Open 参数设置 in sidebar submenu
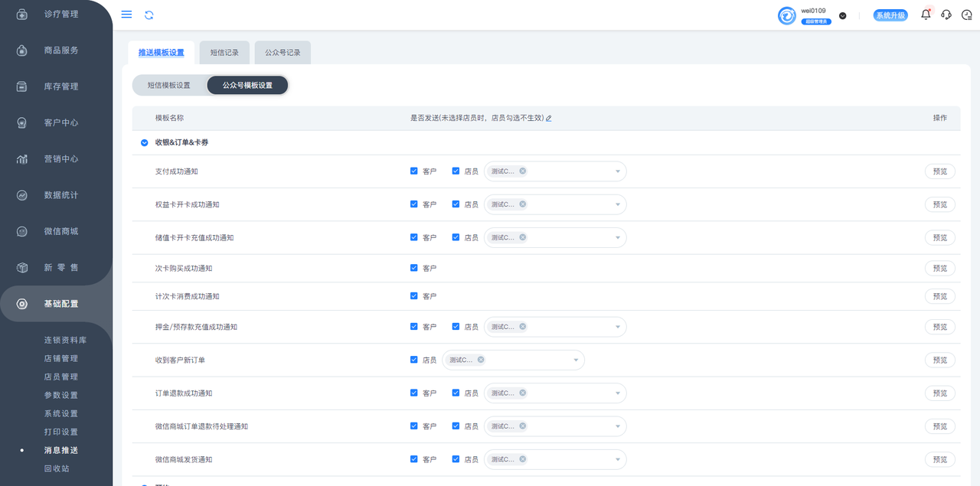Image resolution: width=980 pixels, height=486 pixels. point(61,395)
